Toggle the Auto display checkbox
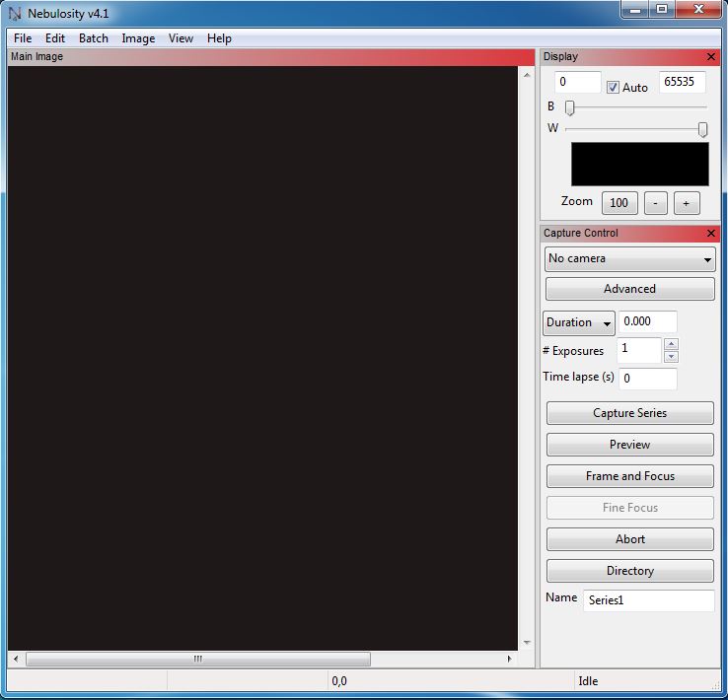 click(613, 87)
